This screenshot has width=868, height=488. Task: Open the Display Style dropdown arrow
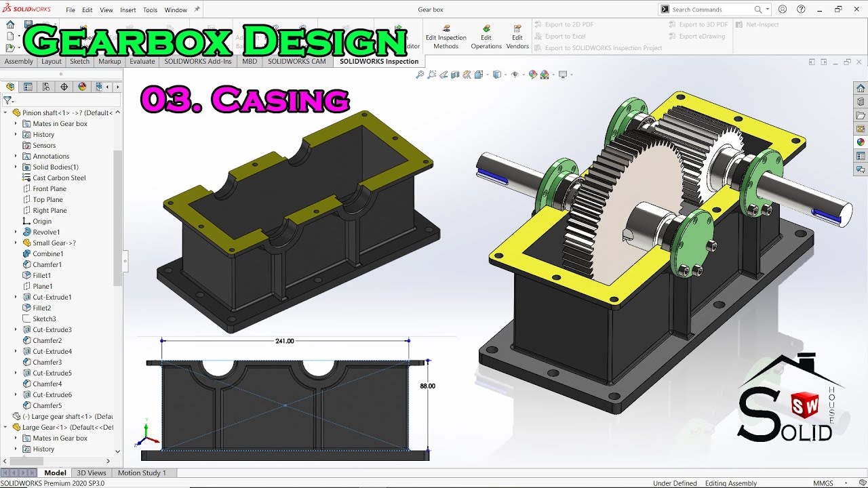coord(504,75)
